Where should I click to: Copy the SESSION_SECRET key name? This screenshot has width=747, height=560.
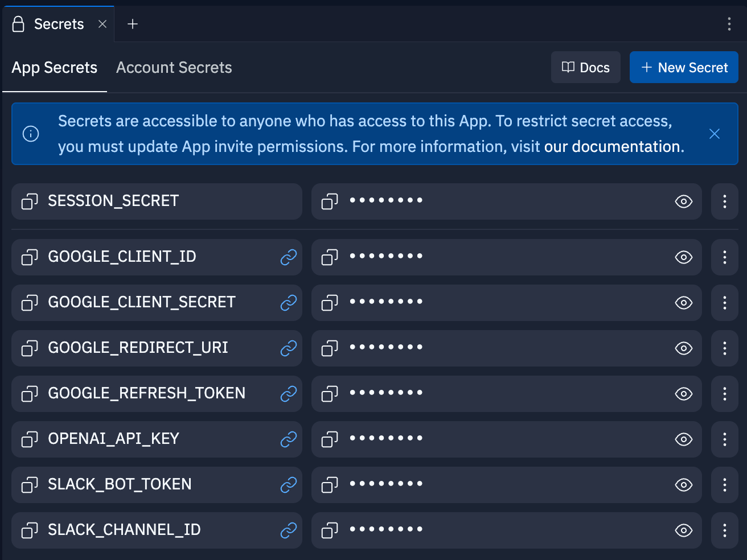coord(29,201)
